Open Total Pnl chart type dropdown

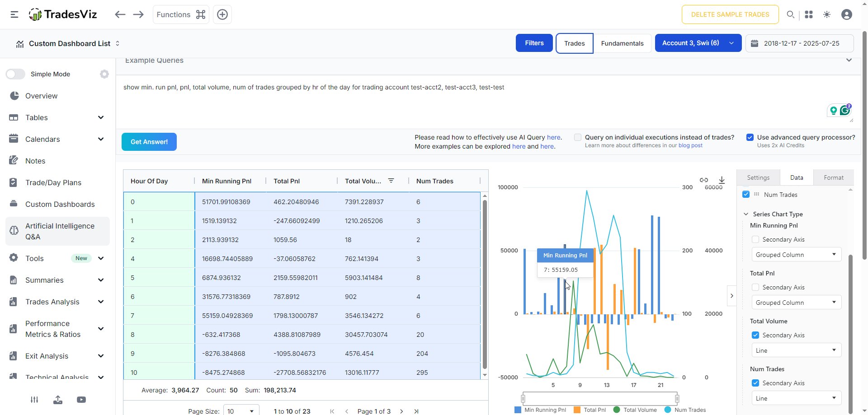pyautogui.click(x=796, y=303)
